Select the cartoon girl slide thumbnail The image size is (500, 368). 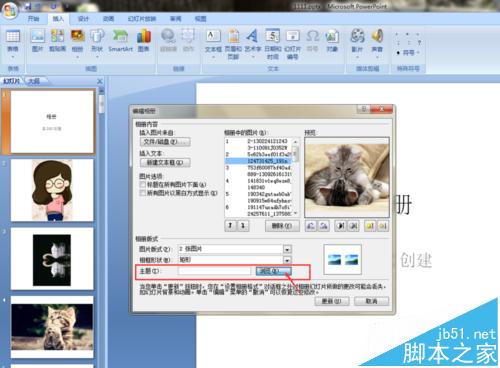coord(52,190)
